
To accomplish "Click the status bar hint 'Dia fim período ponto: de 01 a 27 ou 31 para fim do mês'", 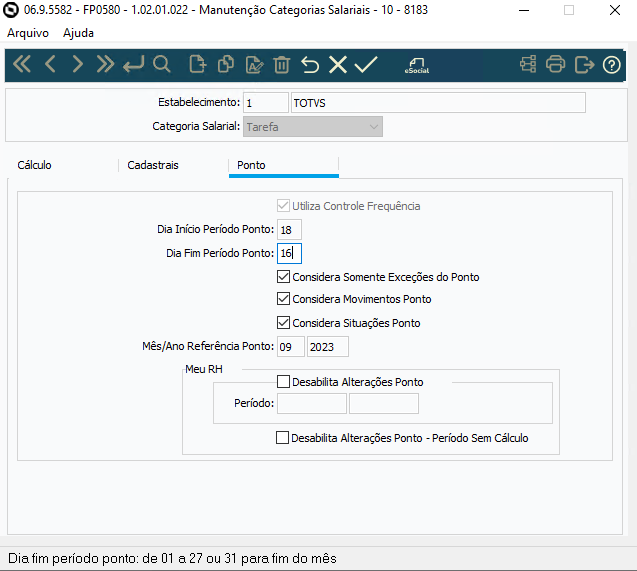I will pyautogui.click(x=172, y=558).
